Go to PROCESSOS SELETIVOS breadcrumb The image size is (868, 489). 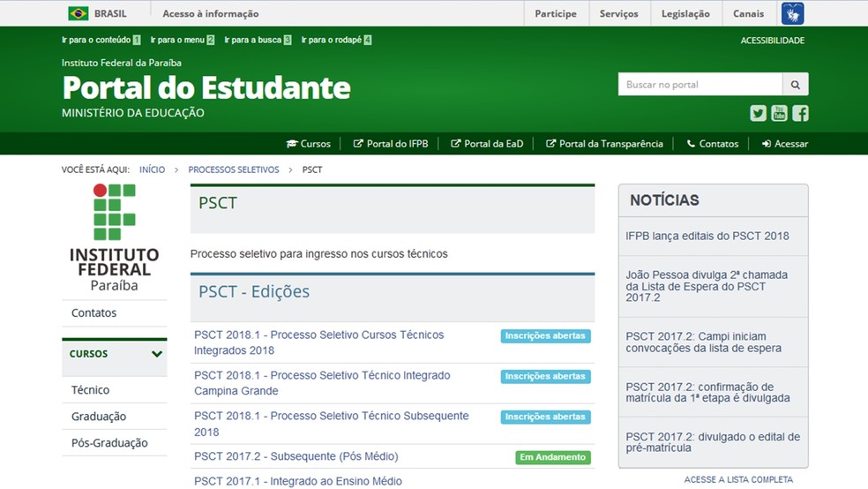tap(234, 169)
